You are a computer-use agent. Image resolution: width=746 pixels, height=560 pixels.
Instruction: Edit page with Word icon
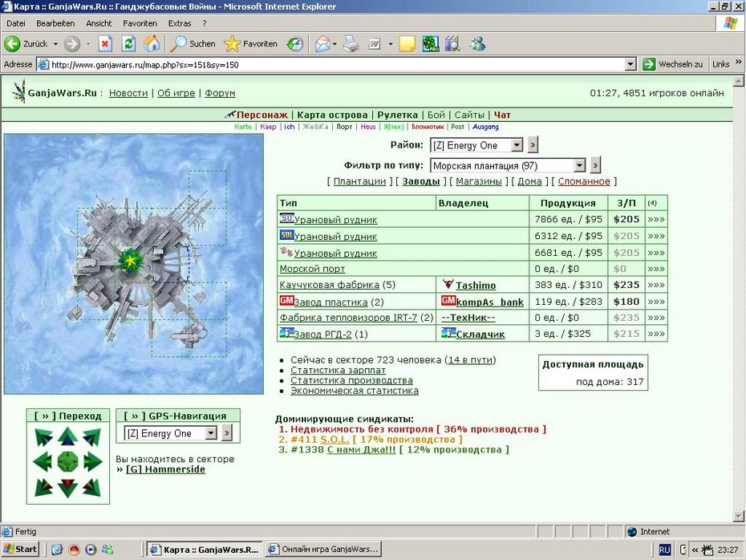[375, 44]
